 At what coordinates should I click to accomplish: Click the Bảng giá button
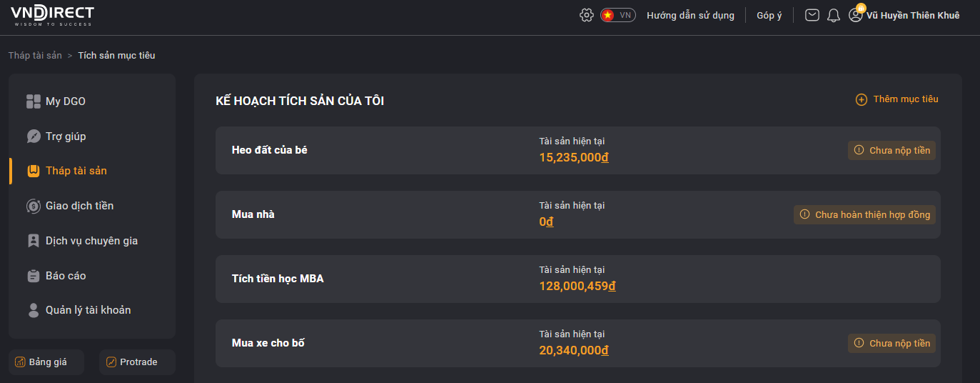[46, 362]
